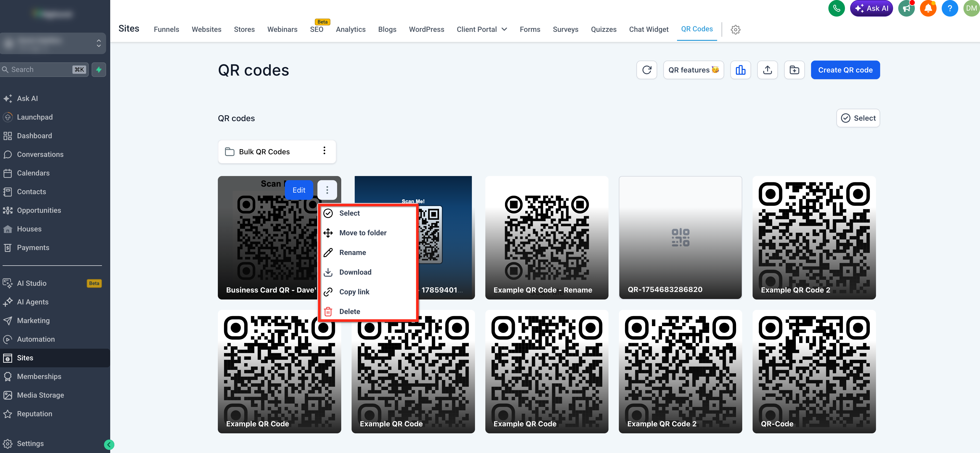The width and height of the screenshot is (980, 453).
Task: Switch to the SEO tab
Action: [x=316, y=29]
